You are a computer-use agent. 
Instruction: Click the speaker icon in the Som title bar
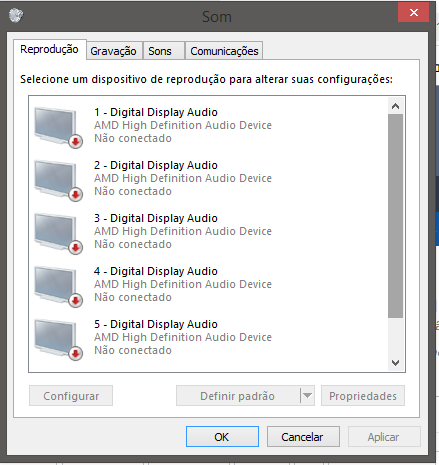click(x=16, y=16)
